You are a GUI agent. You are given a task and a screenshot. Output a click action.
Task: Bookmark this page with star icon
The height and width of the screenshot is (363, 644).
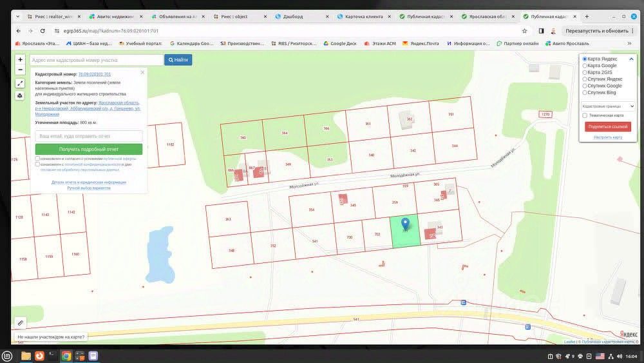pyautogui.click(x=524, y=31)
